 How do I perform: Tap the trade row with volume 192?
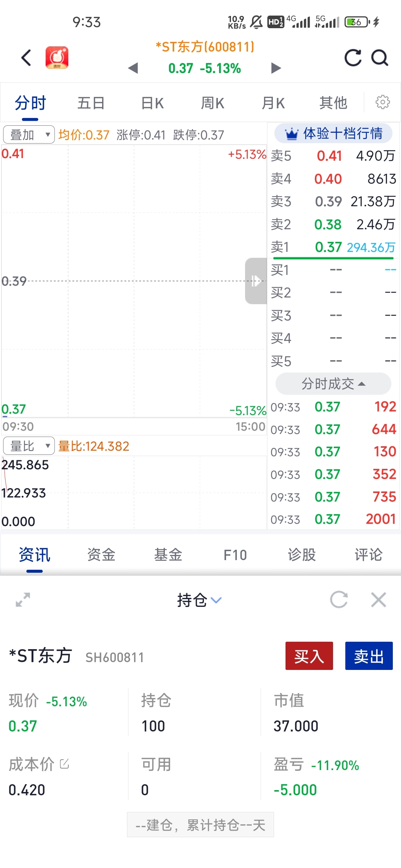333,407
